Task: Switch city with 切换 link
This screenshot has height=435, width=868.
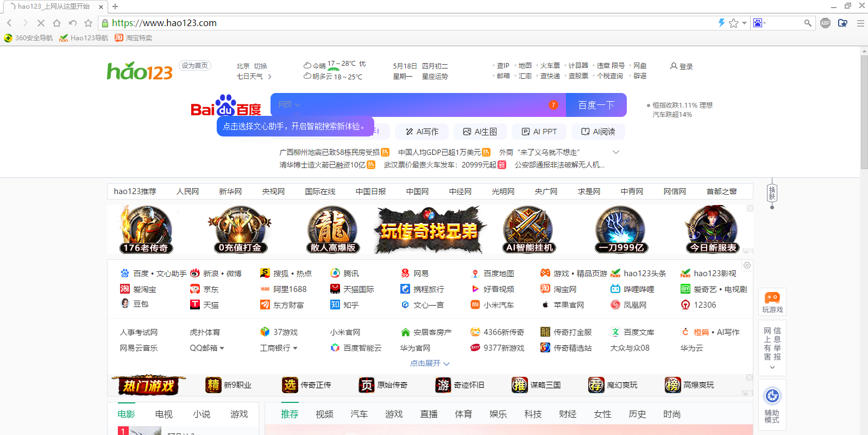Action: point(261,66)
